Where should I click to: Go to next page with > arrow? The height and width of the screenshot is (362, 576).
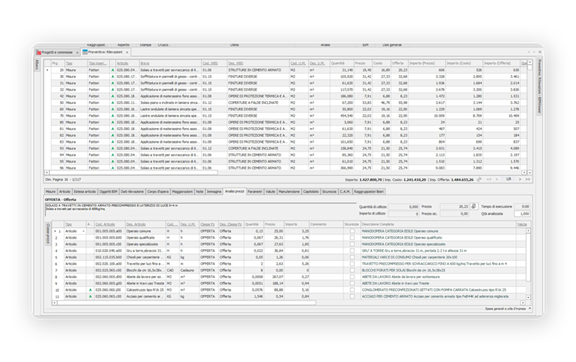click(x=520, y=179)
